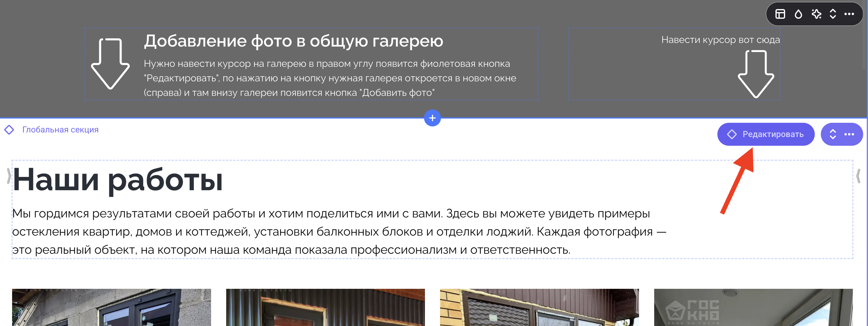This screenshot has height=326, width=868.
Task: Open the first gallery photo thumbnail
Action: tap(112, 307)
